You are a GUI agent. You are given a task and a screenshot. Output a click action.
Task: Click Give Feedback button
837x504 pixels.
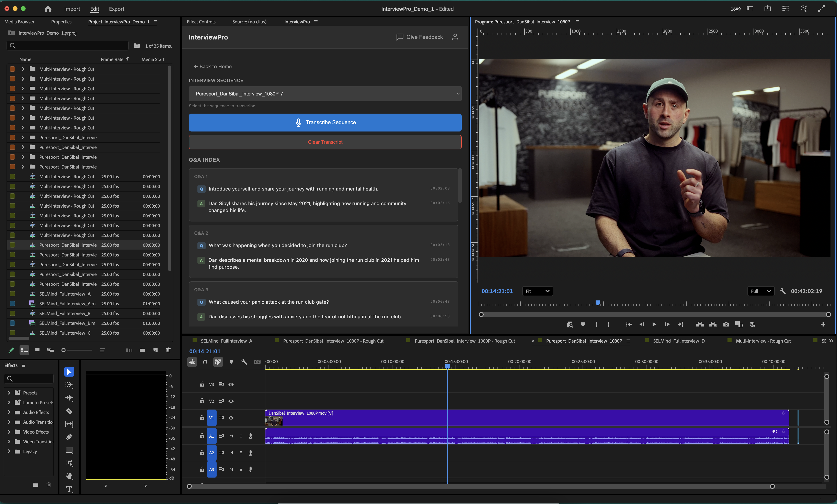coord(419,37)
